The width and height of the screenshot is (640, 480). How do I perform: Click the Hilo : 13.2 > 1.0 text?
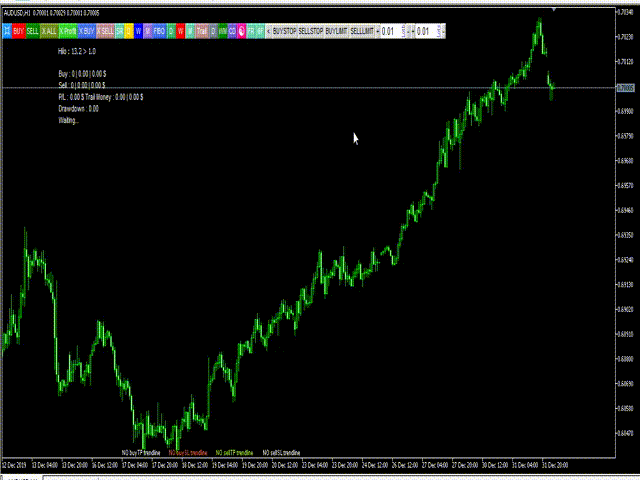[x=77, y=51]
